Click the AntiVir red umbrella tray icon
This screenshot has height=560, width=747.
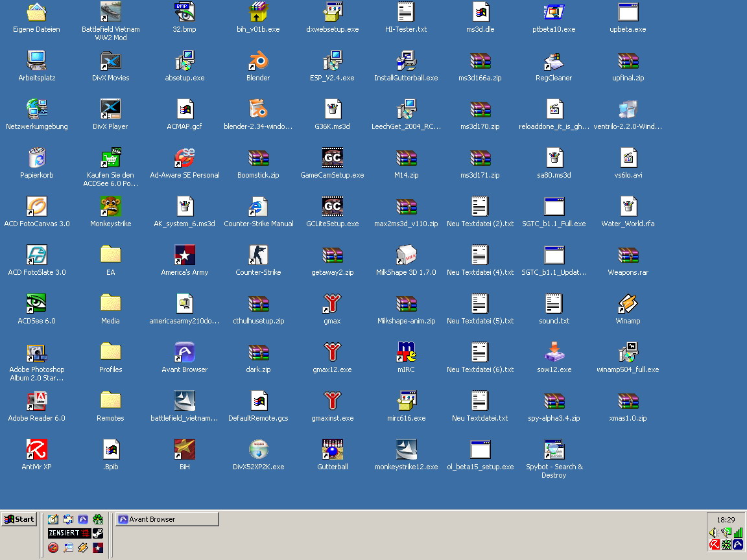(714, 544)
